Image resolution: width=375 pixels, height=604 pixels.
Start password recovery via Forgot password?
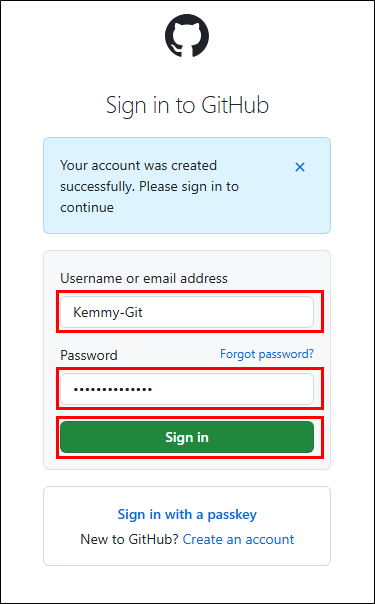(x=267, y=354)
